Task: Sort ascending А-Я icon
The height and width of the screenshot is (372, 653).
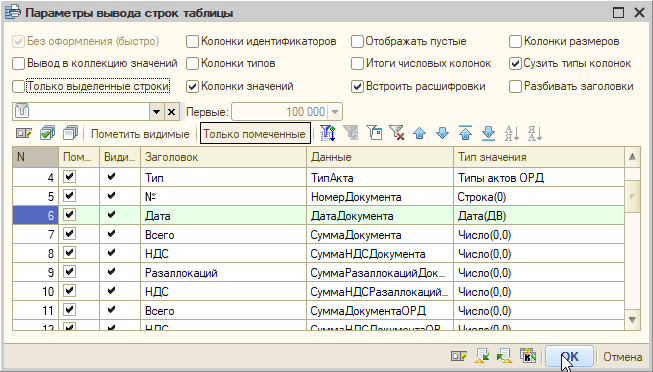Action: (512, 134)
